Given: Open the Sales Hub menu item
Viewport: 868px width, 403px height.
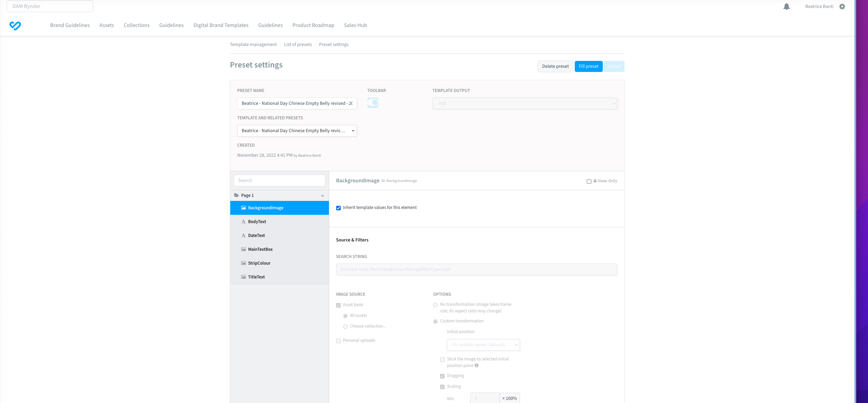Looking at the screenshot, I should pos(355,25).
